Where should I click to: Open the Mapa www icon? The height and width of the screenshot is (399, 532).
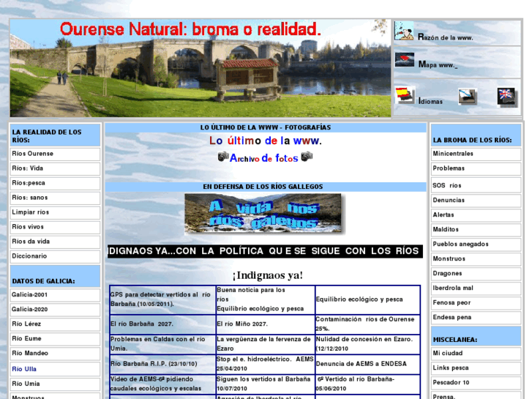tap(405, 60)
